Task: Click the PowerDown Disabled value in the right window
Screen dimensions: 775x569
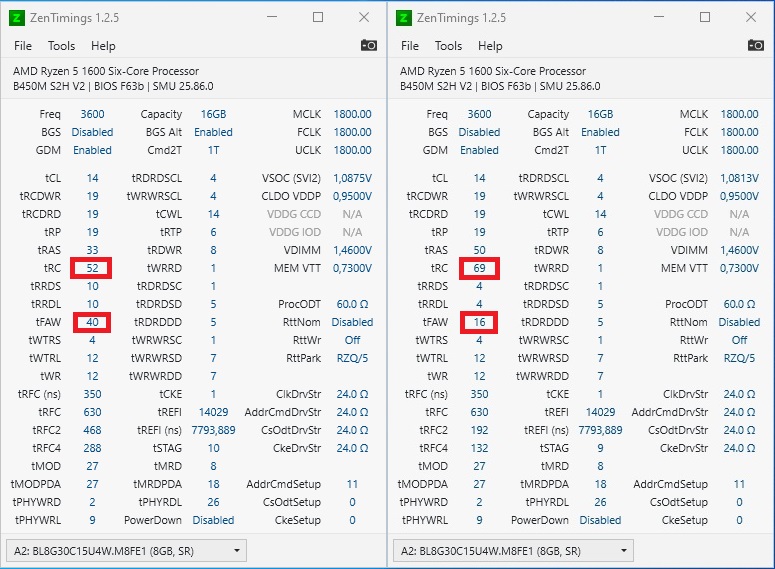Action: coord(600,520)
